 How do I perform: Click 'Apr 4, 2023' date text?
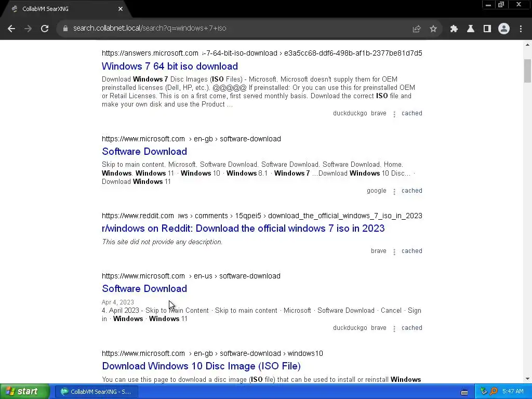(118, 302)
